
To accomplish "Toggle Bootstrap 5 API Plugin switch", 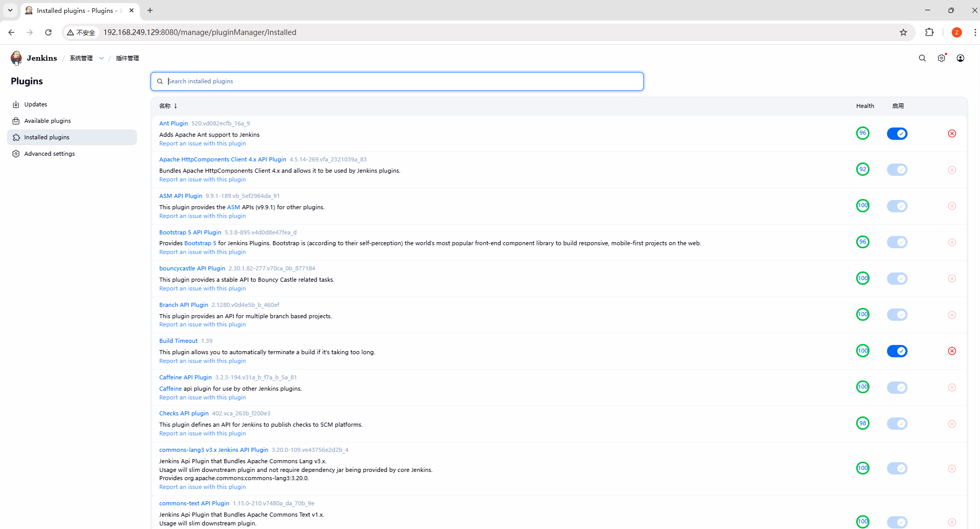I will click(897, 242).
